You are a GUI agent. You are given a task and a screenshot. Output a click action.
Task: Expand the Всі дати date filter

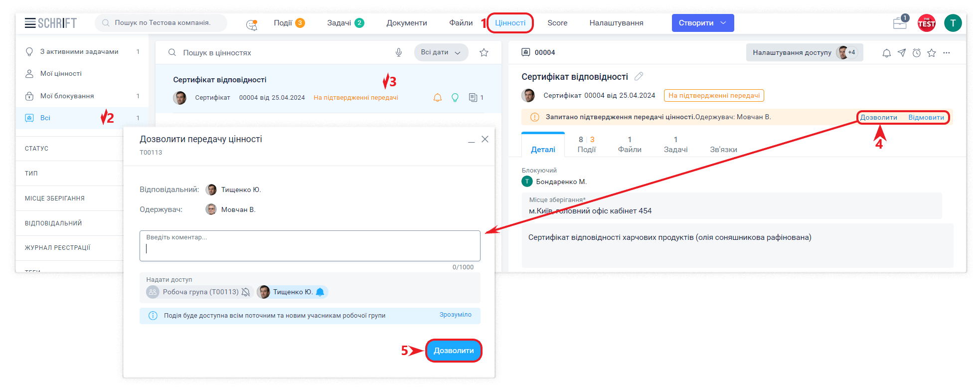pos(441,52)
